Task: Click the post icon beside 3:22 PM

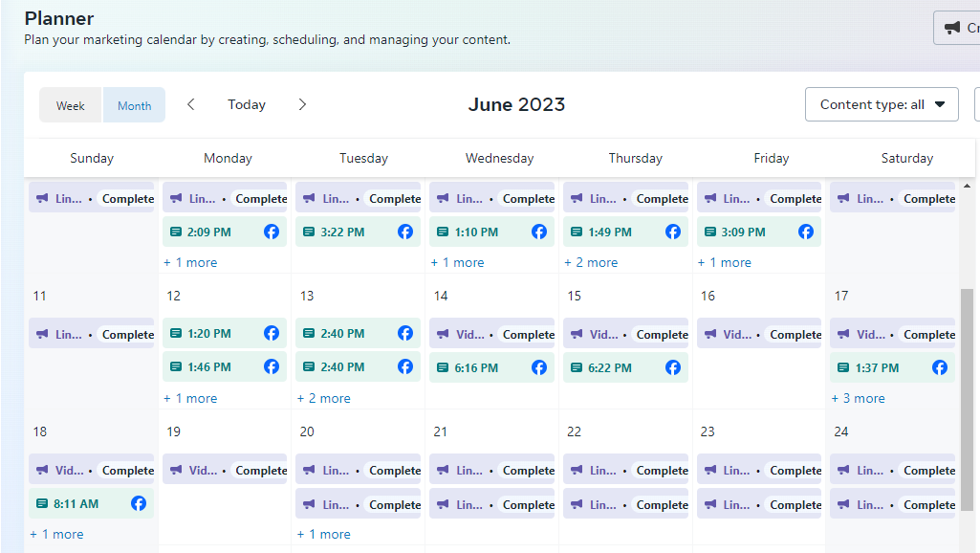Action: click(x=309, y=232)
